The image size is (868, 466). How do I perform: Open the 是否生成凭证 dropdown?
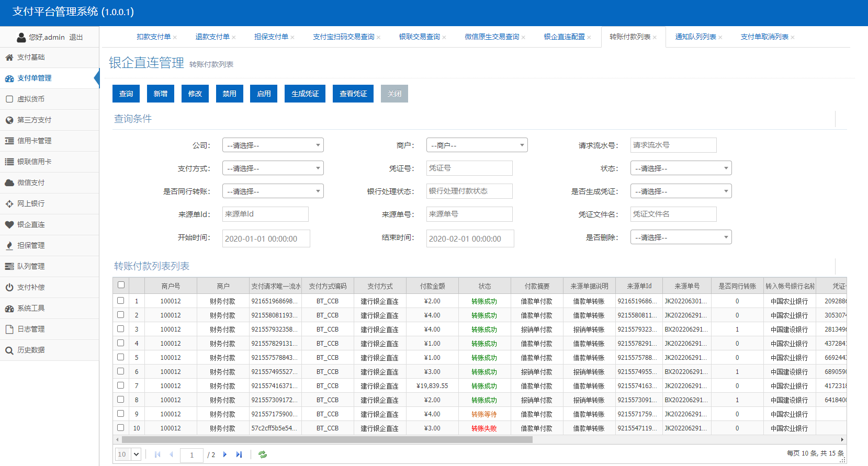[681, 191]
